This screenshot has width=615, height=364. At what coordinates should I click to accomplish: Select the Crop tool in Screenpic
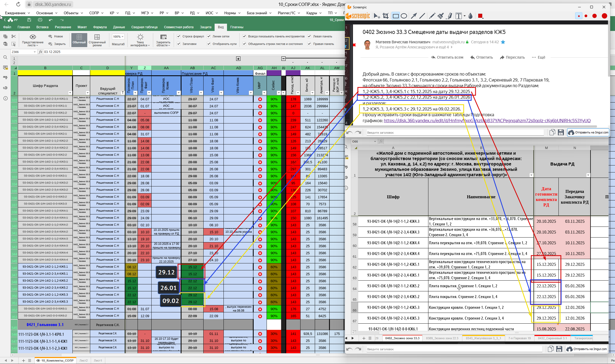pyautogui.click(x=386, y=16)
